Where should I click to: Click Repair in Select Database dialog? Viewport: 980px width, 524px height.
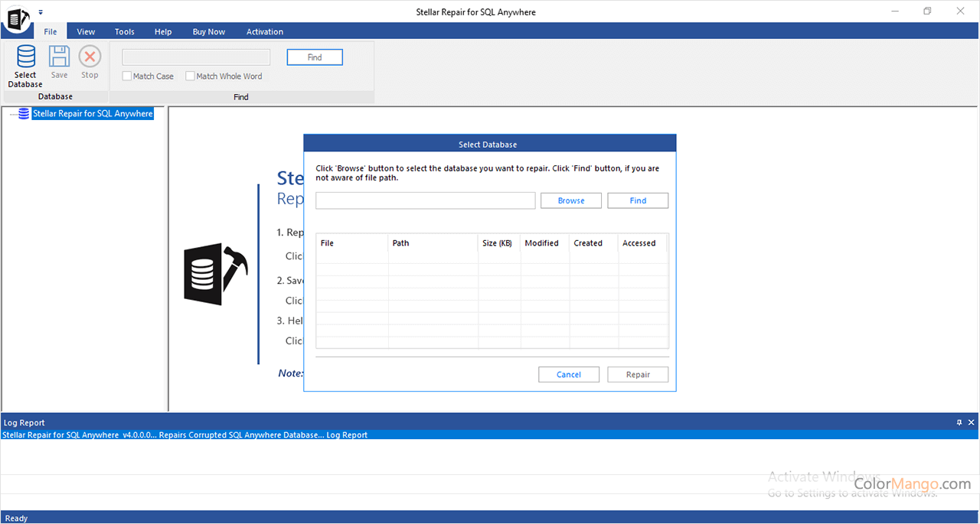coord(638,375)
